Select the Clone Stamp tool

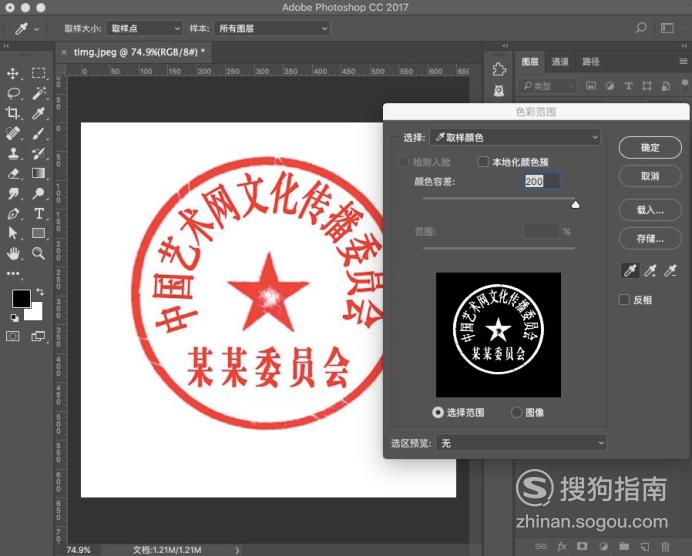13,154
